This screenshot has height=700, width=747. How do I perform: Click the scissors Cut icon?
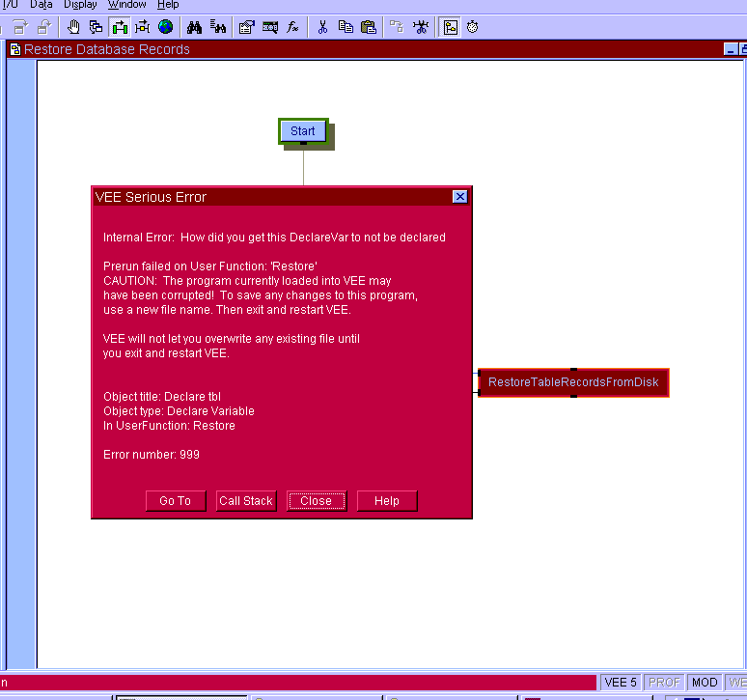click(322, 27)
